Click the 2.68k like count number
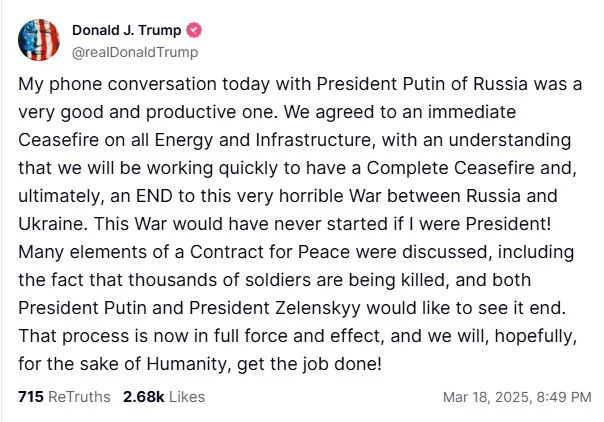 click(x=144, y=397)
